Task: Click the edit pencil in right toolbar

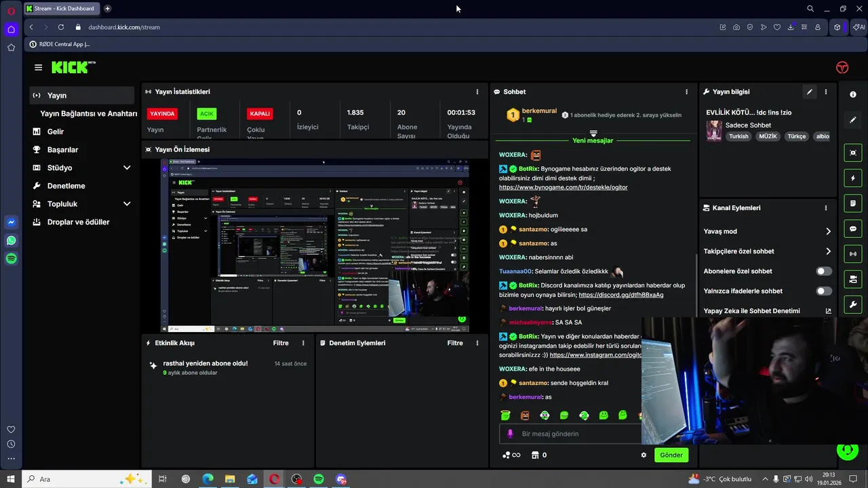Action: [853, 120]
